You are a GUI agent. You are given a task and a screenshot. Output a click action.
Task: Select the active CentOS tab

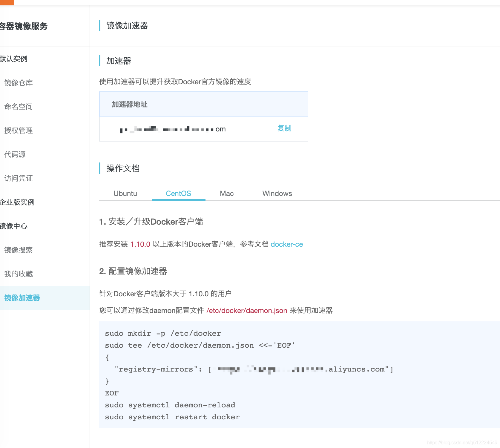click(178, 193)
